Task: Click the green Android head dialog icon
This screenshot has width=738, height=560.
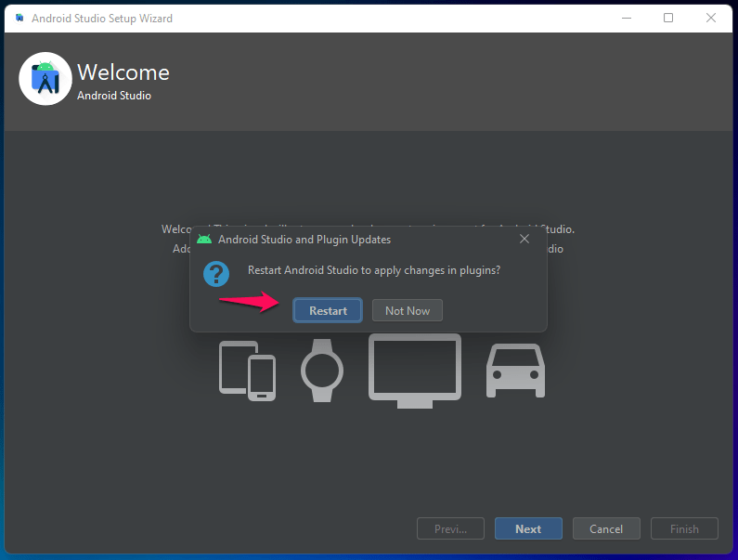Action: pyautogui.click(x=204, y=239)
